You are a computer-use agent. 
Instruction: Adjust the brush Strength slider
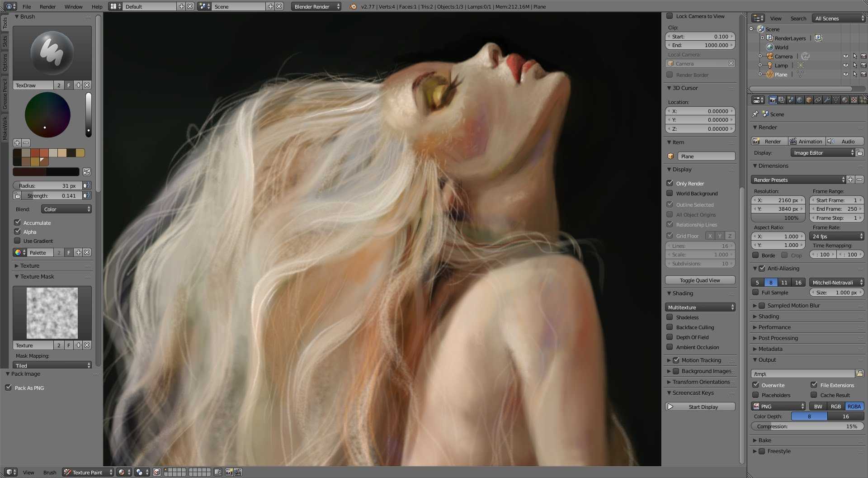[52, 195]
